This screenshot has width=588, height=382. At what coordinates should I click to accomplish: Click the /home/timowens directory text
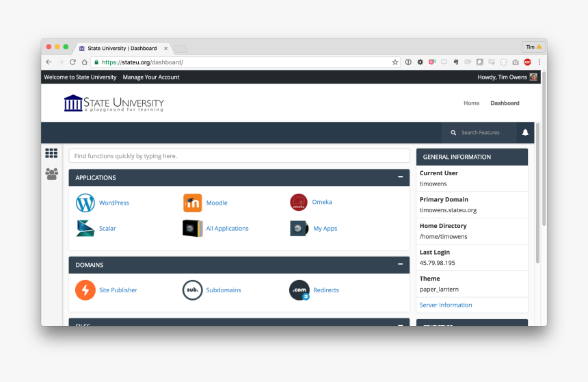coord(443,237)
